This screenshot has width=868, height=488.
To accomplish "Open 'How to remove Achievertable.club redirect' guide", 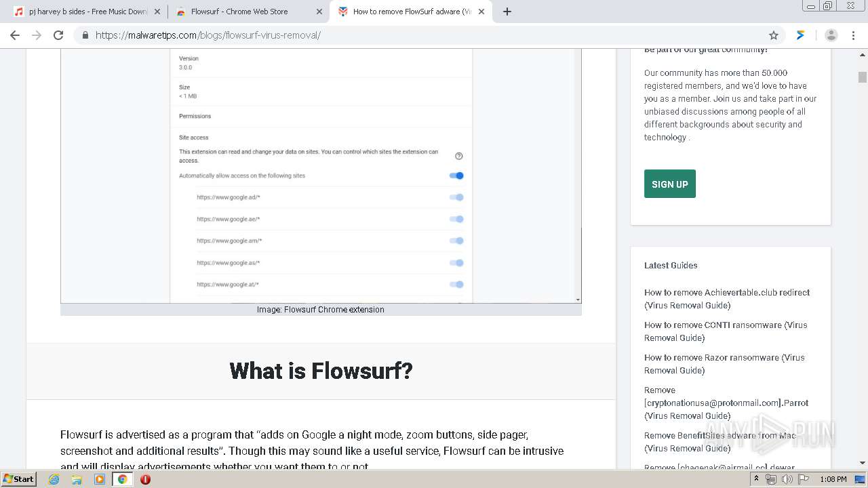I will (727, 299).
